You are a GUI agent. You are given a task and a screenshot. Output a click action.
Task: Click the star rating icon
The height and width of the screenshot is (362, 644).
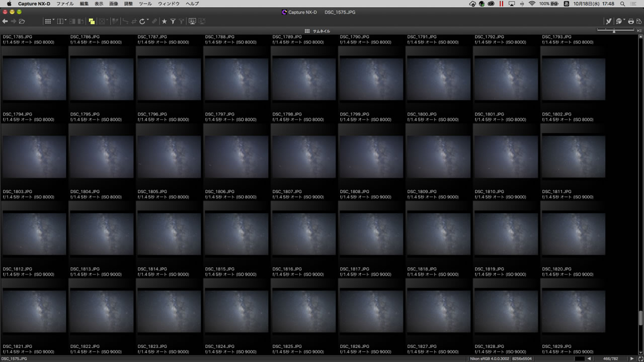pyautogui.click(x=164, y=21)
